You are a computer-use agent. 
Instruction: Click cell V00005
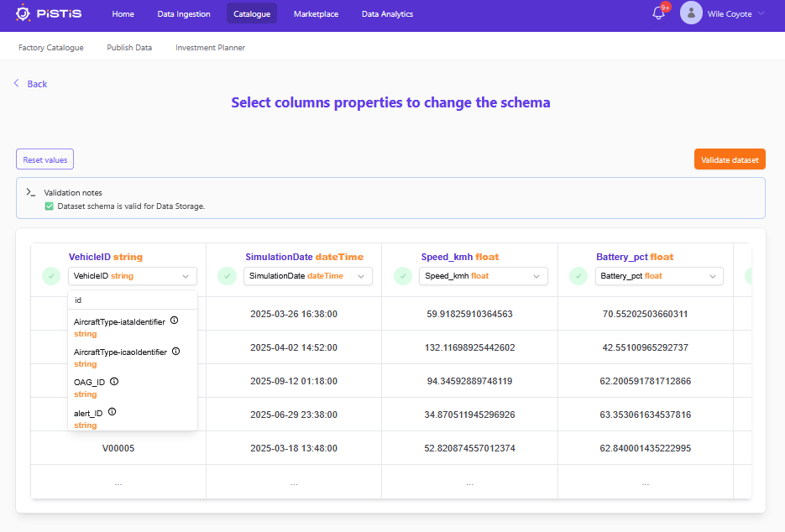point(118,448)
